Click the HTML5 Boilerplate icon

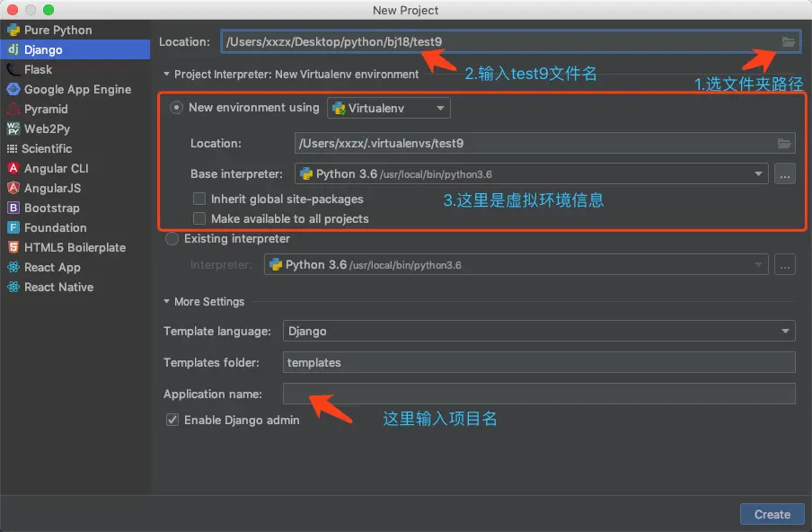coord(13,247)
